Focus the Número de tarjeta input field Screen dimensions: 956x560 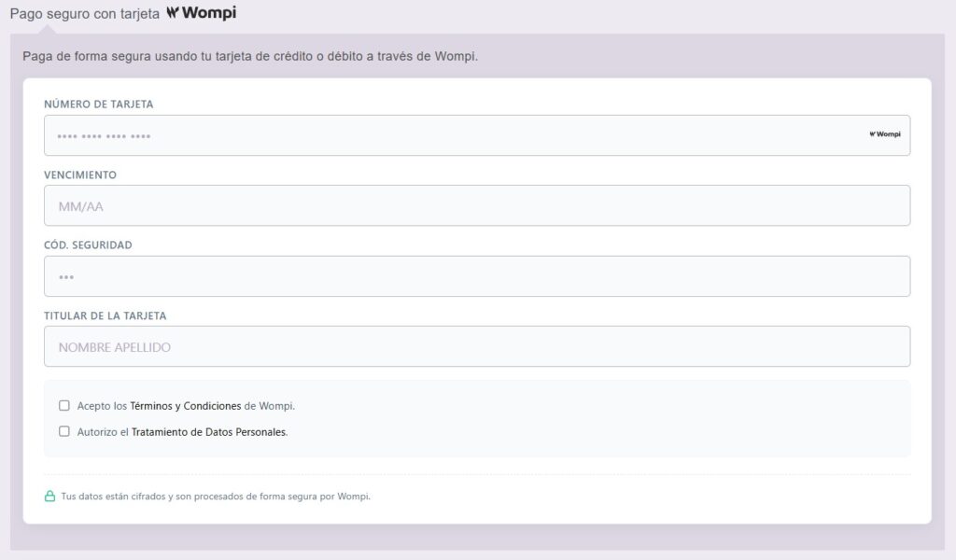tap(477, 135)
